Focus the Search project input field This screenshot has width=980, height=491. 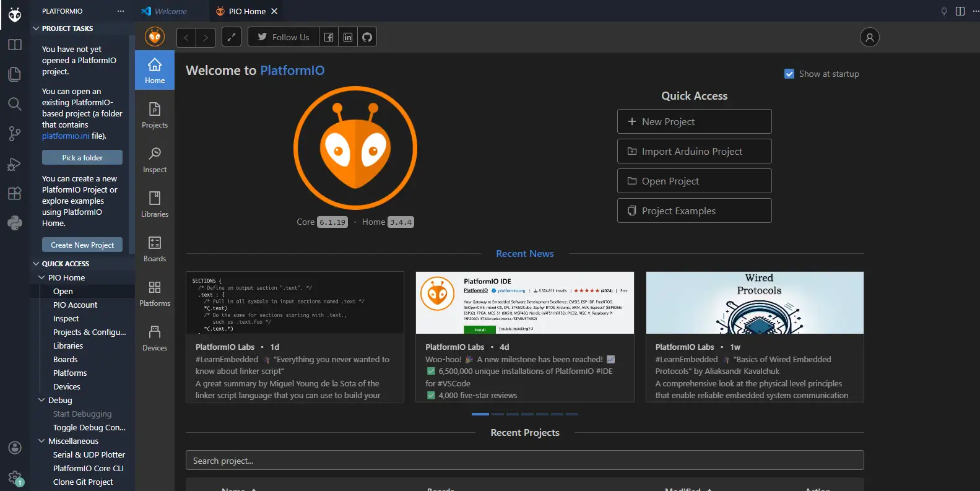coord(525,460)
